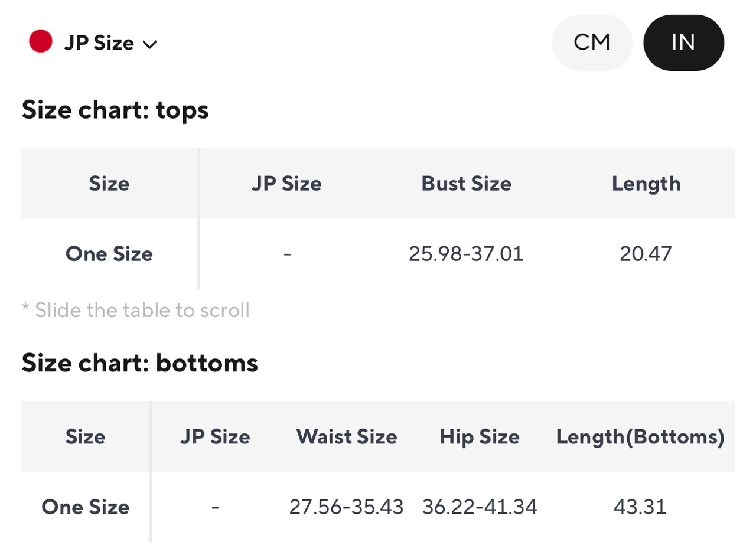This screenshot has height=555, width=756.
Task: Click the One Size row in tops table
Action: pos(378,254)
